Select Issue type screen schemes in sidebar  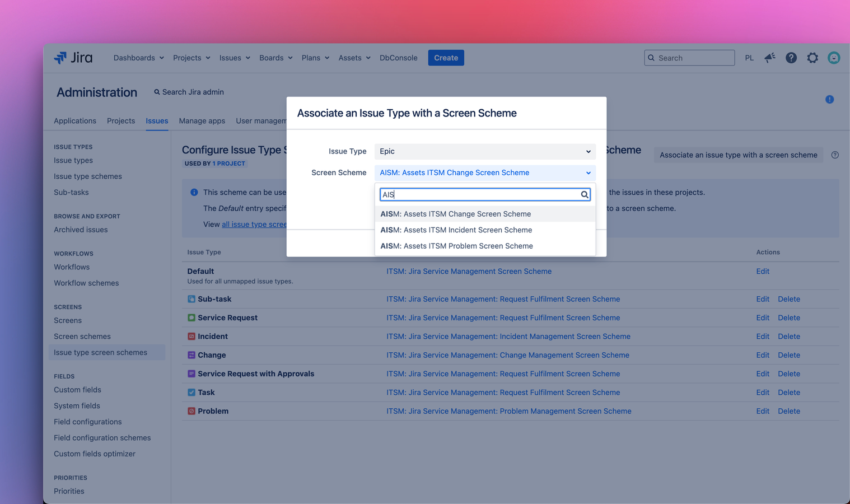[107, 352]
